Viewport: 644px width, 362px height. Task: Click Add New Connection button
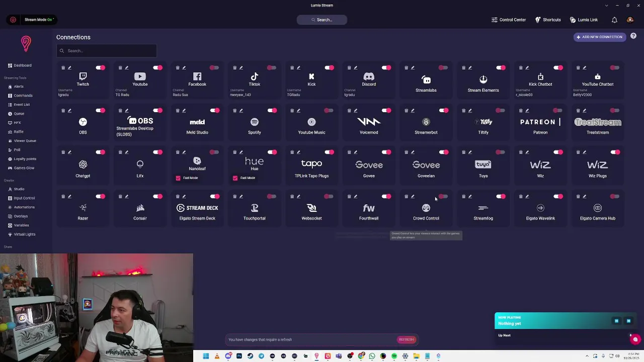(x=600, y=37)
